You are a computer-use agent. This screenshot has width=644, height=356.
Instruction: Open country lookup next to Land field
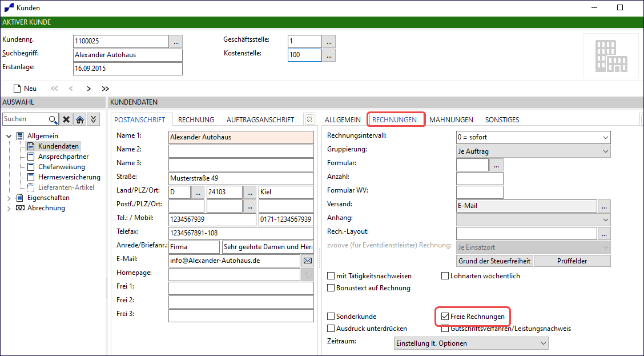[x=198, y=193]
